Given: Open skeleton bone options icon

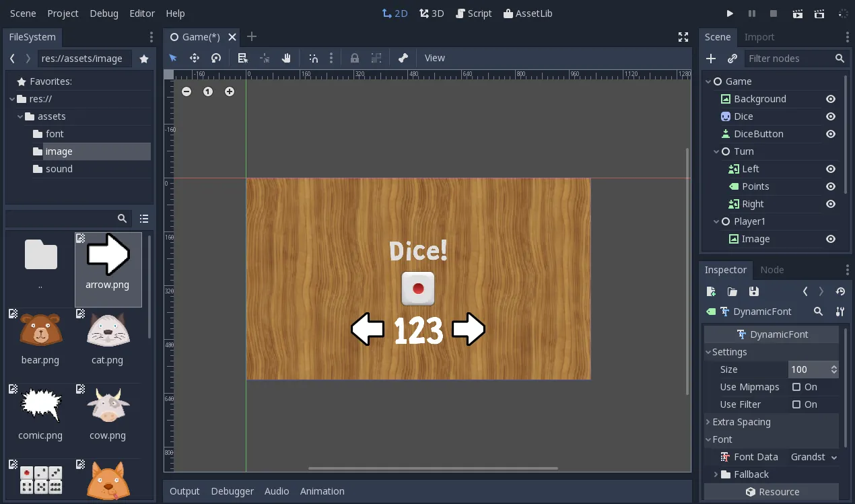Looking at the screenshot, I should pyautogui.click(x=403, y=58).
